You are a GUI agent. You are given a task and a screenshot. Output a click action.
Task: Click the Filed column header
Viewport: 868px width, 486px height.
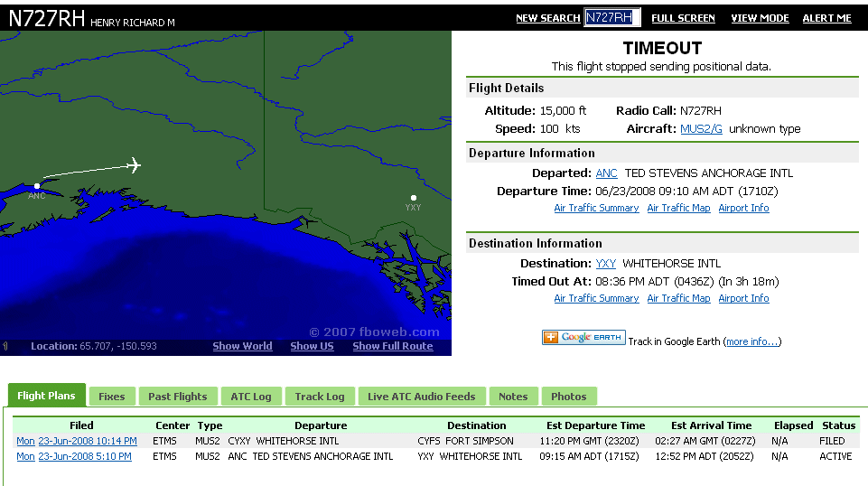[81, 425]
